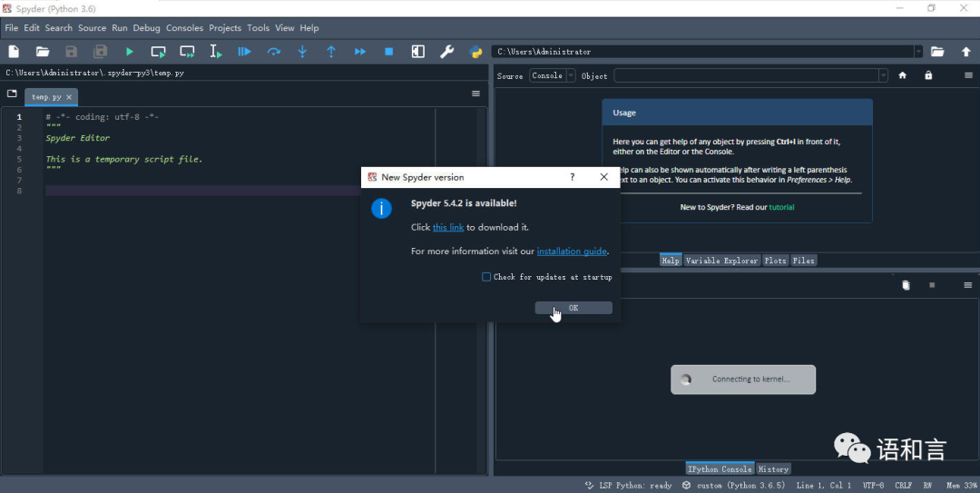Image resolution: width=980 pixels, height=493 pixels.
Task: Switch to the History tab
Action: click(773, 468)
